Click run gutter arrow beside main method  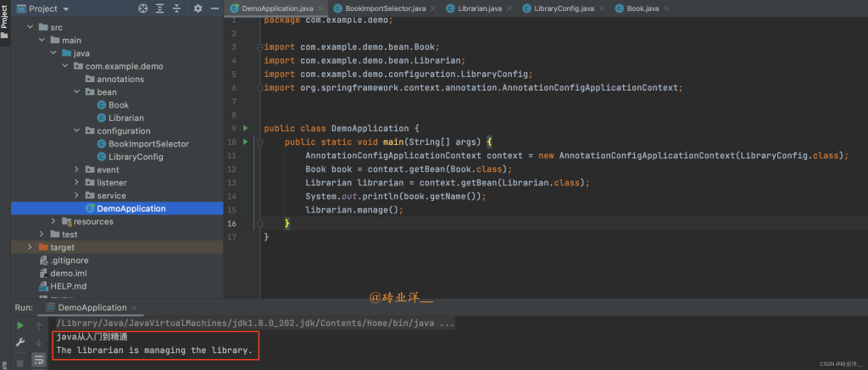246,142
